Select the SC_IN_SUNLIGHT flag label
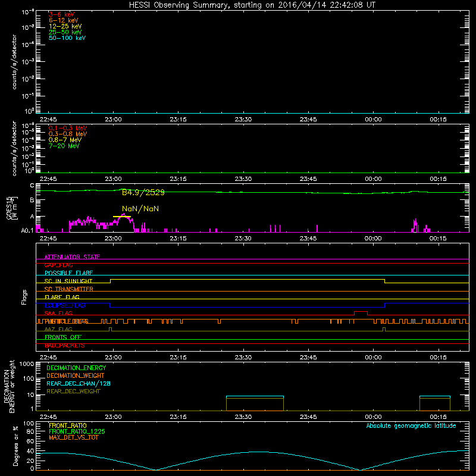The image size is (476, 476). (68, 281)
